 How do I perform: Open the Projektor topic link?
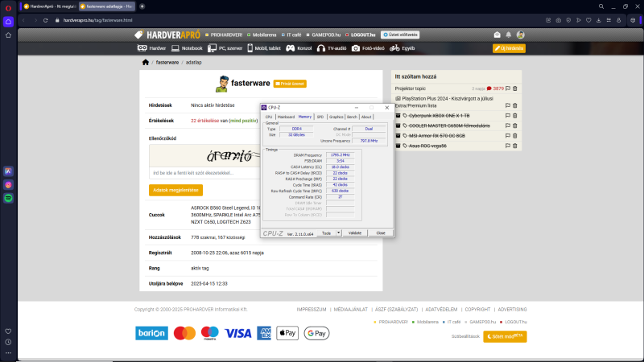click(411, 88)
